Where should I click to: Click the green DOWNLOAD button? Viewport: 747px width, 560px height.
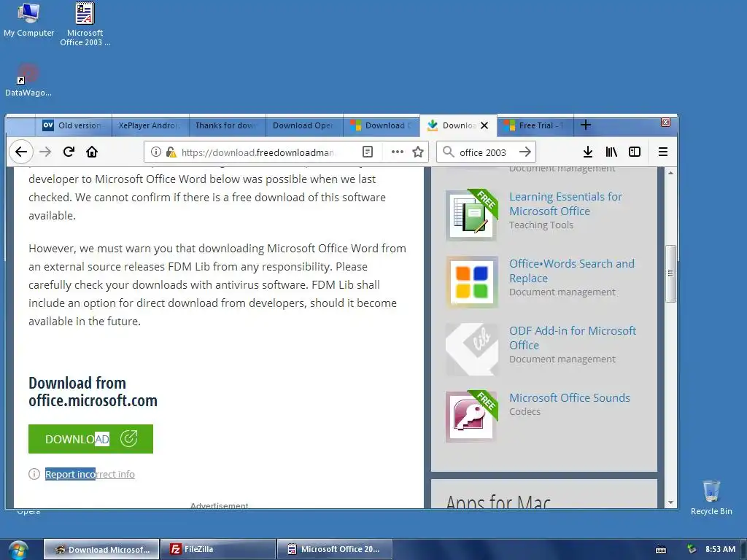pos(90,438)
